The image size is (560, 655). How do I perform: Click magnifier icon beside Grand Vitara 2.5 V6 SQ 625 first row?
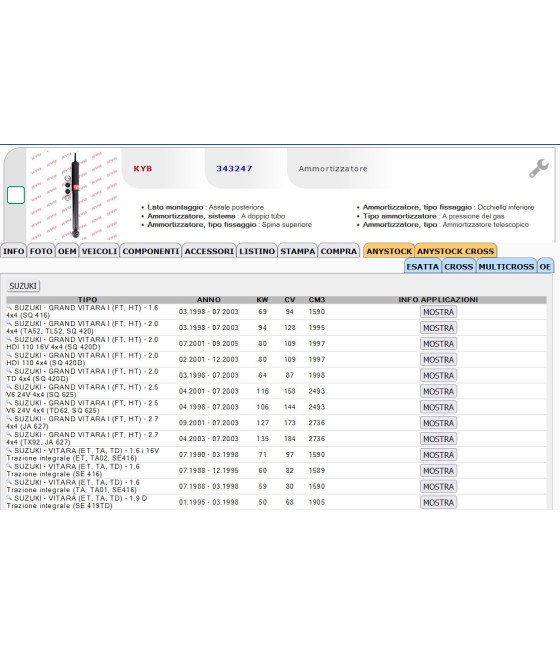pyautogui.click(x=9, y=387)
